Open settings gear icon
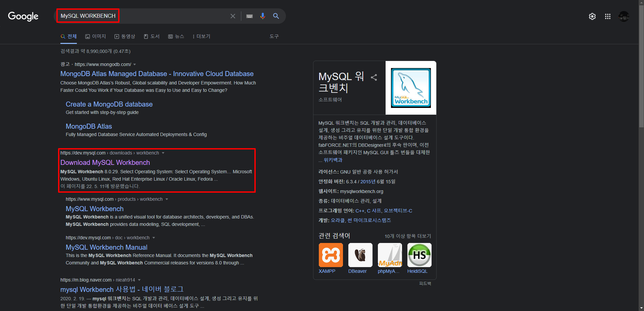 coord(592,16)
